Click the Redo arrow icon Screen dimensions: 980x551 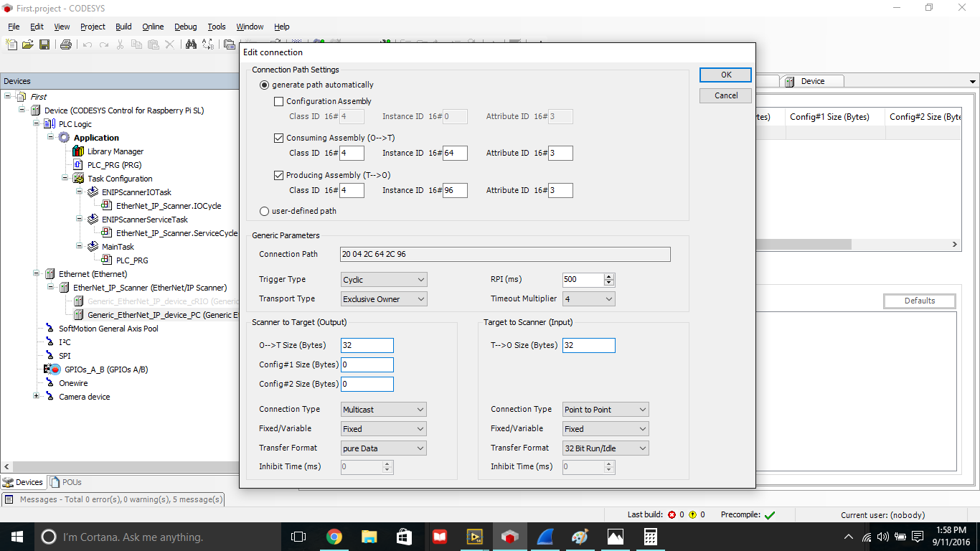click(104, 44)
